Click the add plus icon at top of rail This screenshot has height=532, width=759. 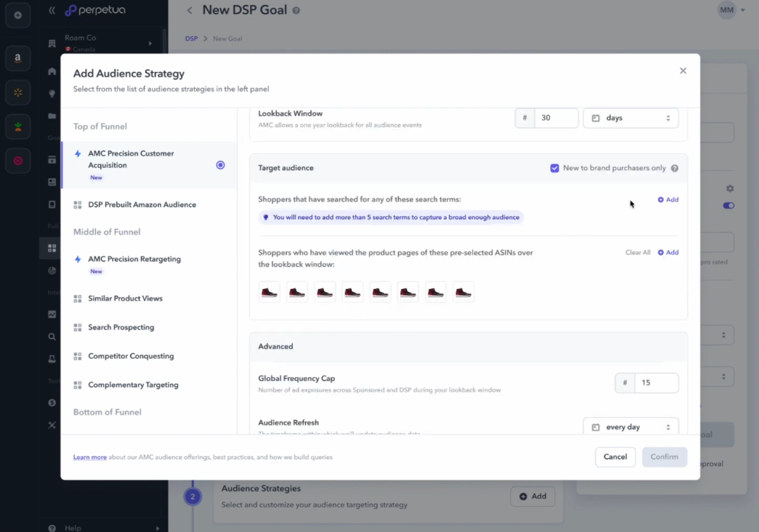point(18,15)
